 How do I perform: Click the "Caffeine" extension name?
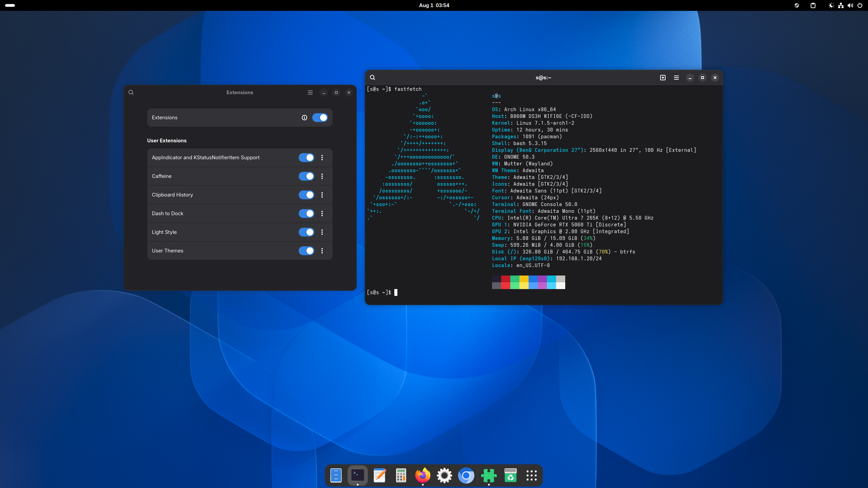[162, 176]
